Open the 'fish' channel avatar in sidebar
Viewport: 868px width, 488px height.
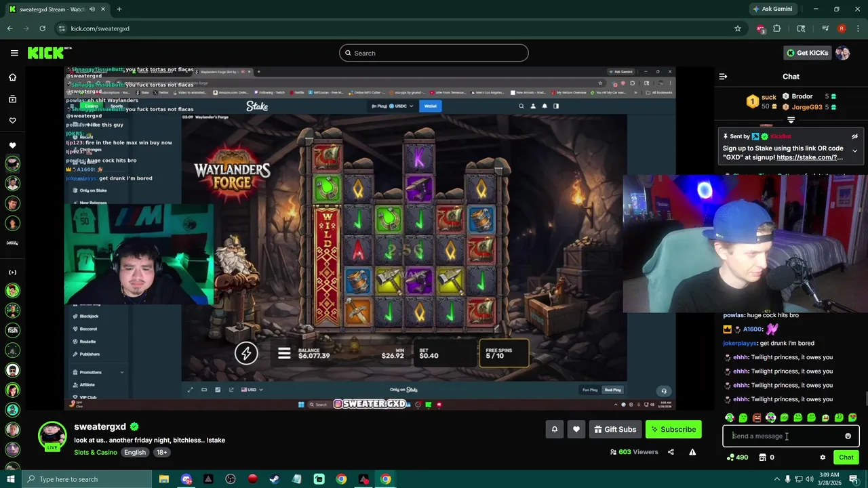(x=12, y=330)
